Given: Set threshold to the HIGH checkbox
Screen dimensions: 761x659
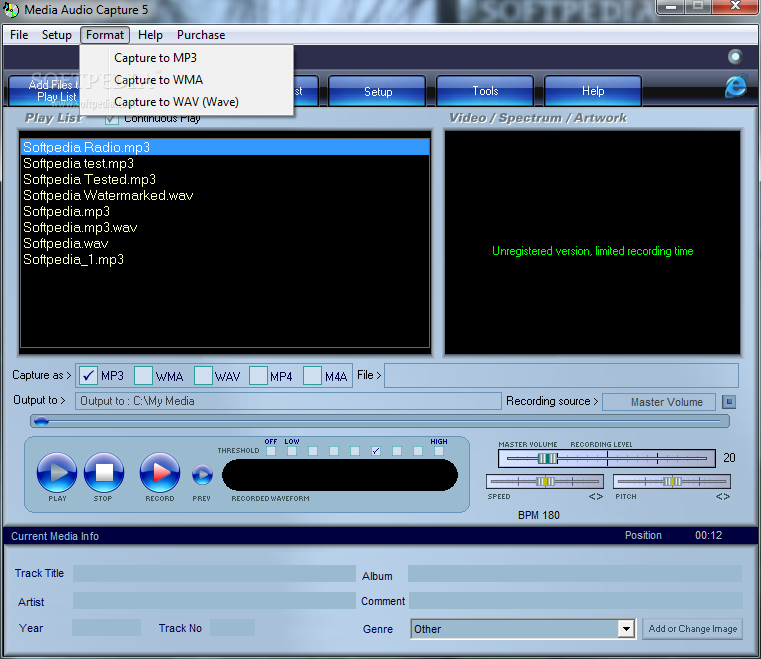Looking at the screenshot, I should [439, 451].
